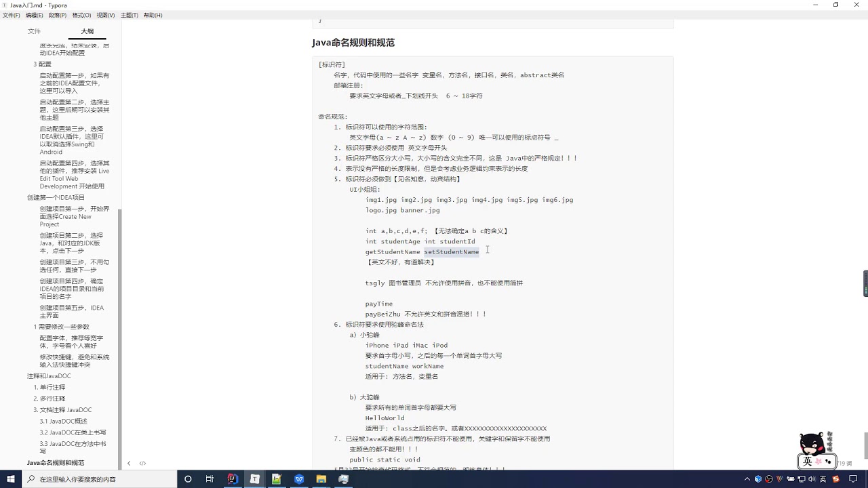Click the word count indicator in status bar

click(x=845, y=464)
